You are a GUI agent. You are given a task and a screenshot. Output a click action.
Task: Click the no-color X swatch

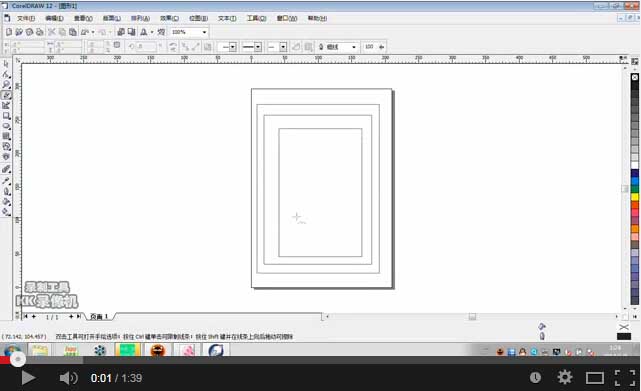tap(634, 77)
